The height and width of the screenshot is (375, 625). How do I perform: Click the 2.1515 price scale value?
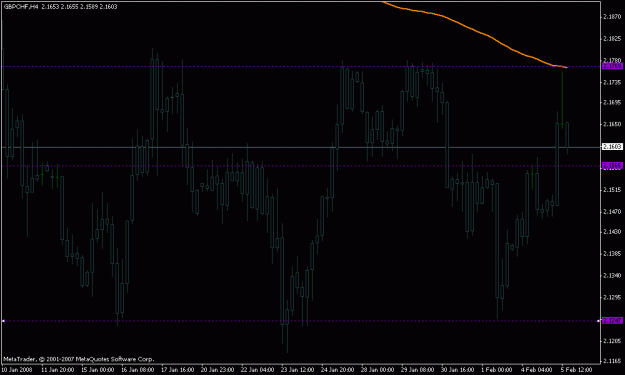click(x=612, y=190)
